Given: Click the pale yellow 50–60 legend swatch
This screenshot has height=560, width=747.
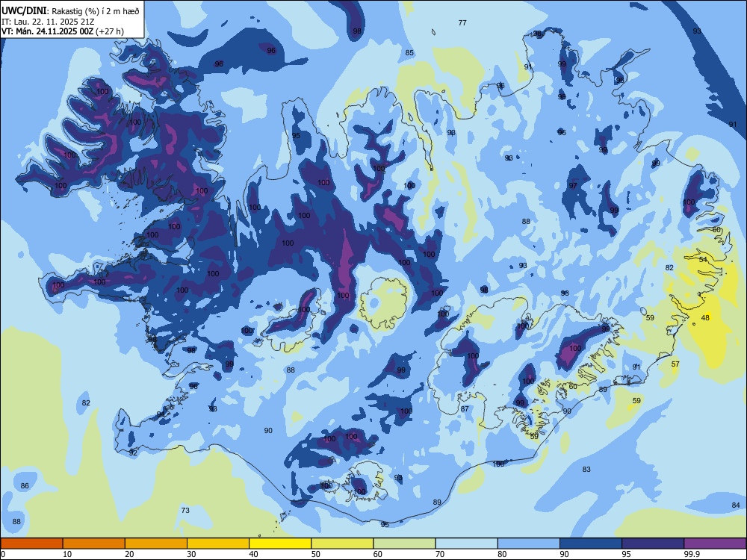Looking at the screenshot, I should 342,544.
